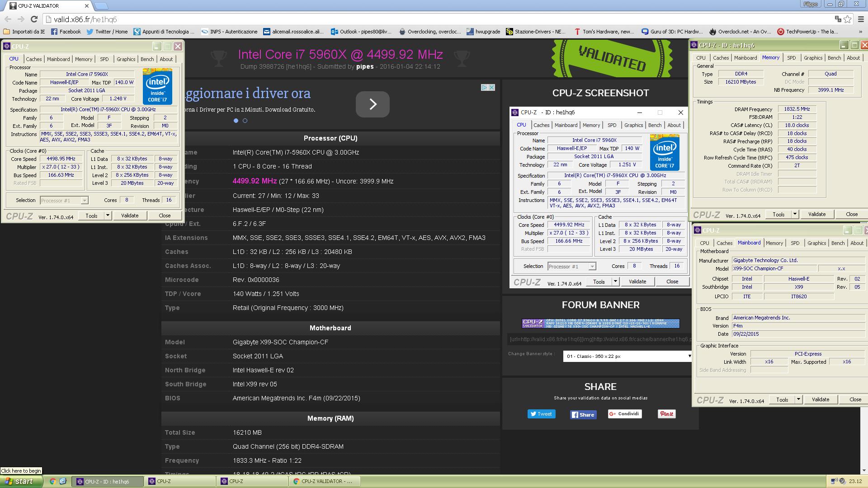Launch Chrome from the taskbar quick launch

pos(52,481)
